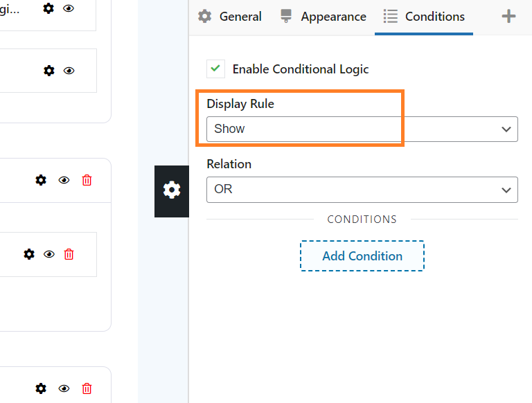Click the white gear on the dark side tab
The height and width of the screenshot is (403, 532).
tap(172, 190)
